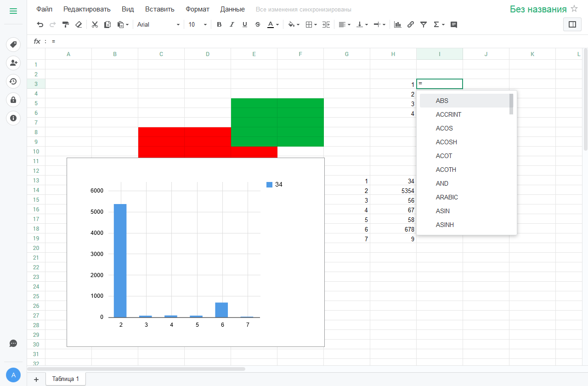Open the main hamburger menu
Image resolution: width=588 pixels, height=386 pixels.
pos(13,11)
